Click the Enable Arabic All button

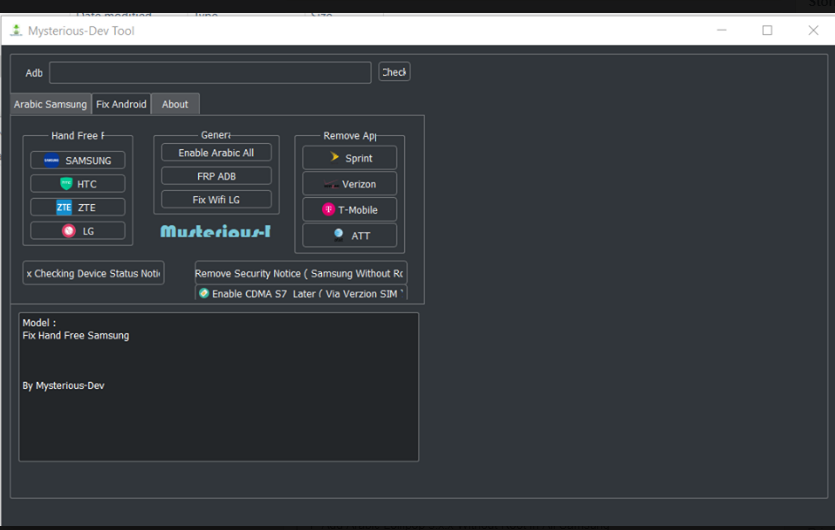click(x=216, y=153)
